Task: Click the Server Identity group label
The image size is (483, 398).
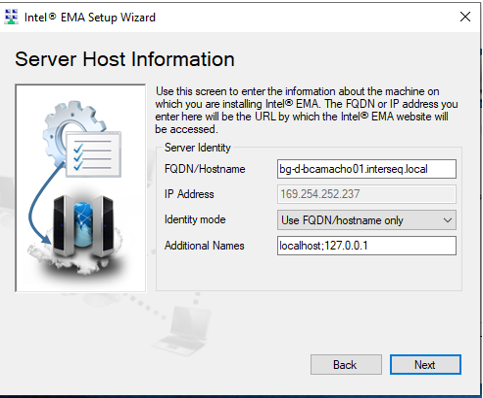Action: coord(197,148)
